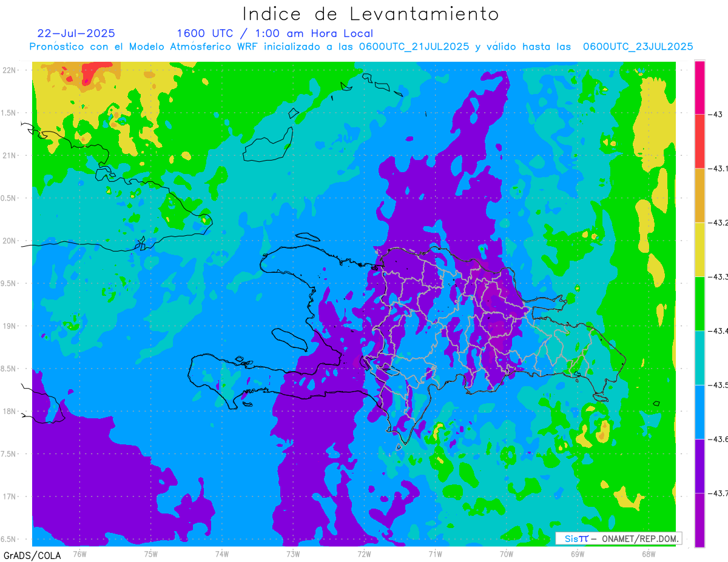Viewport: 728px width, 562px height.
Task: Choose the light blue legend color band
Action: 699,412
